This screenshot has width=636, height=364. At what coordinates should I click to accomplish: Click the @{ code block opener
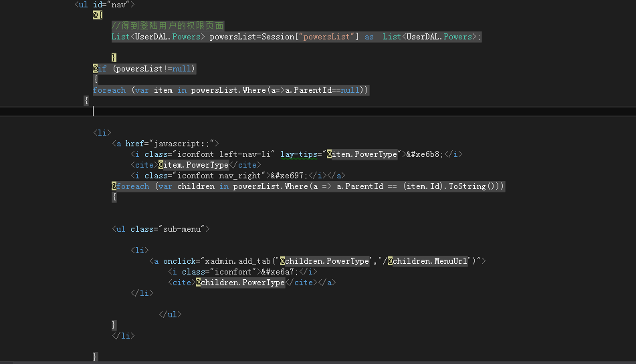(x=98, y=15)
